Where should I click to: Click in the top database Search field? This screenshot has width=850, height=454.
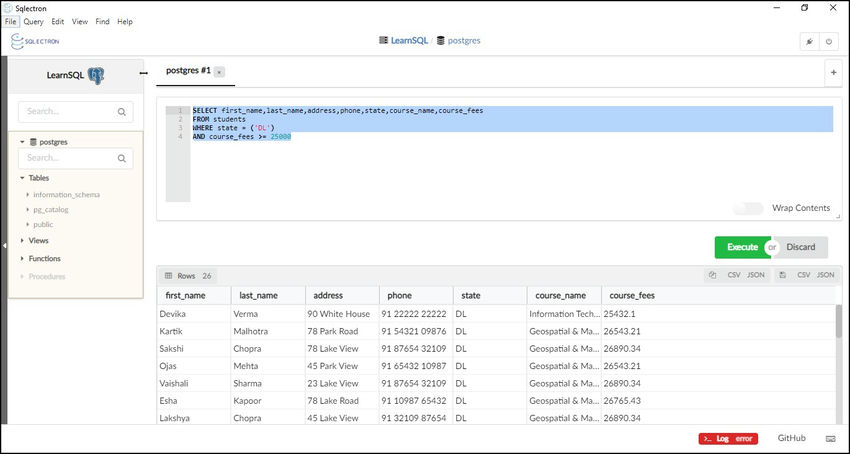click(75, 112)
